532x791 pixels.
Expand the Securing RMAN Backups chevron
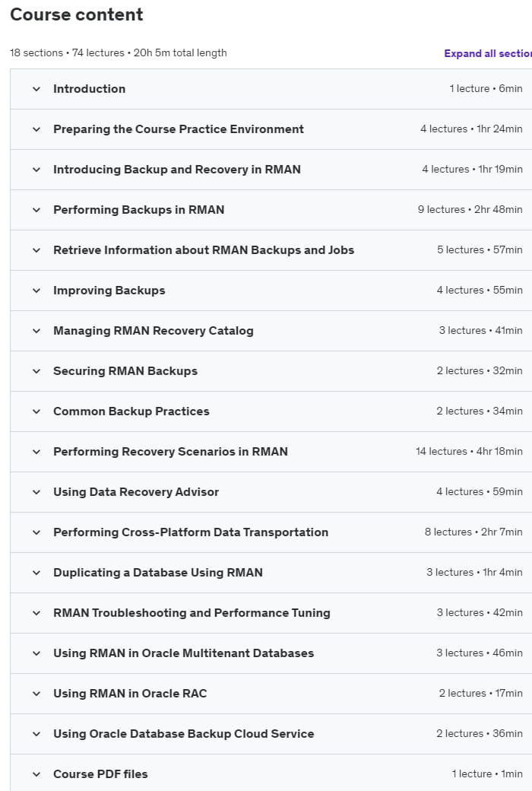coord(36,371)
